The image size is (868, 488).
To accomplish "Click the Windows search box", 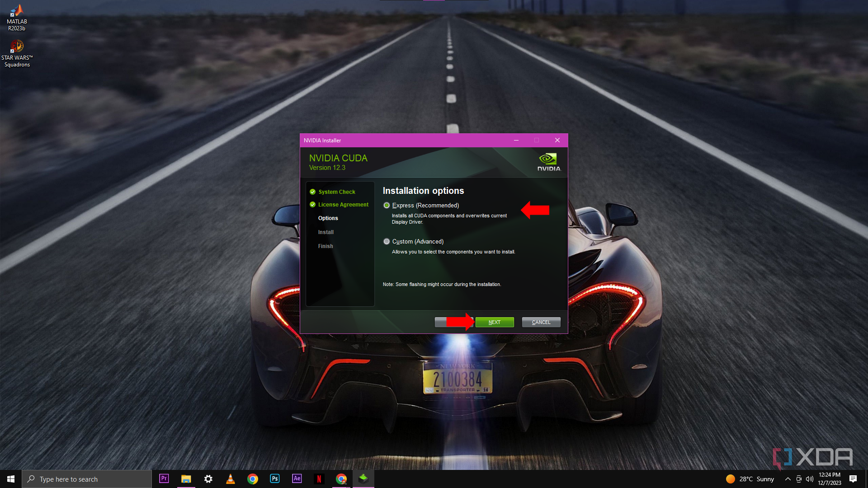I will tap(87, 479).
